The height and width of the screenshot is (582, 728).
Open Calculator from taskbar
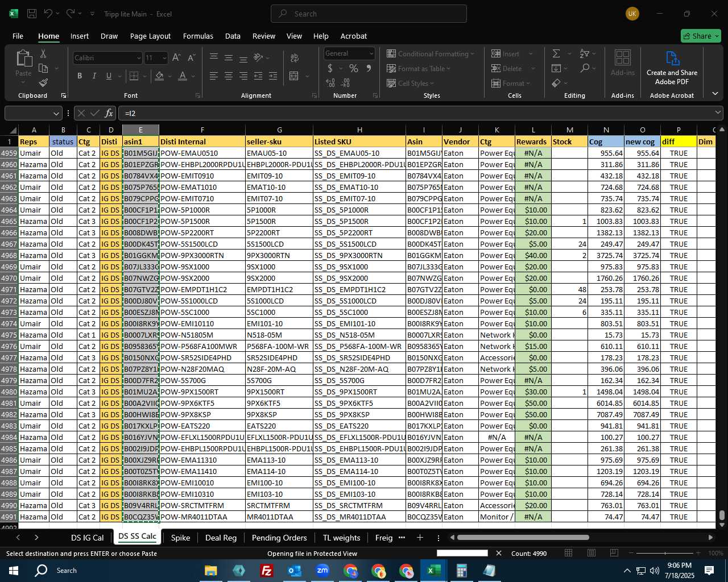[461, 571]
